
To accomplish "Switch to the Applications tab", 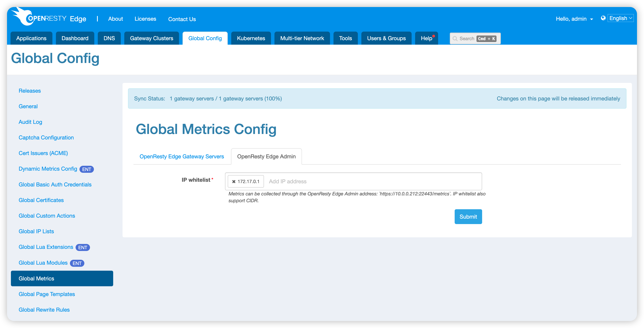I will pos(31,38).
